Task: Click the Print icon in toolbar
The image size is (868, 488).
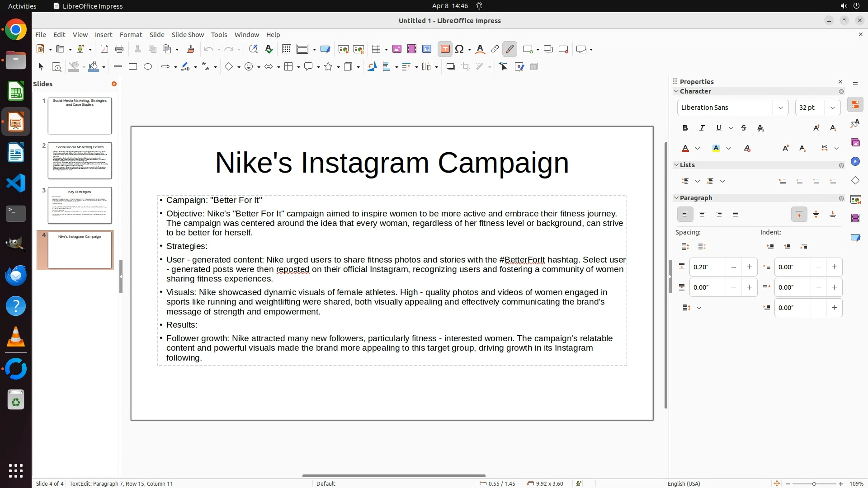Action: [x=119, y=49]
